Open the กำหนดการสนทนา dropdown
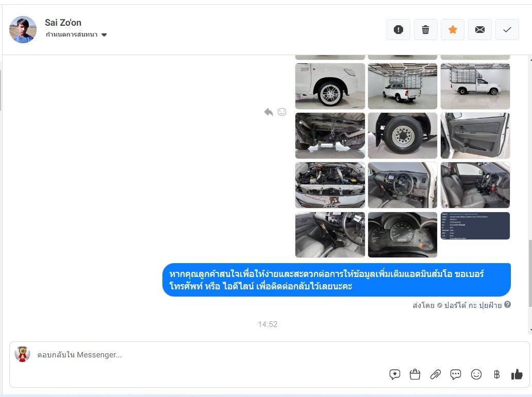 (x=76, y=34)
